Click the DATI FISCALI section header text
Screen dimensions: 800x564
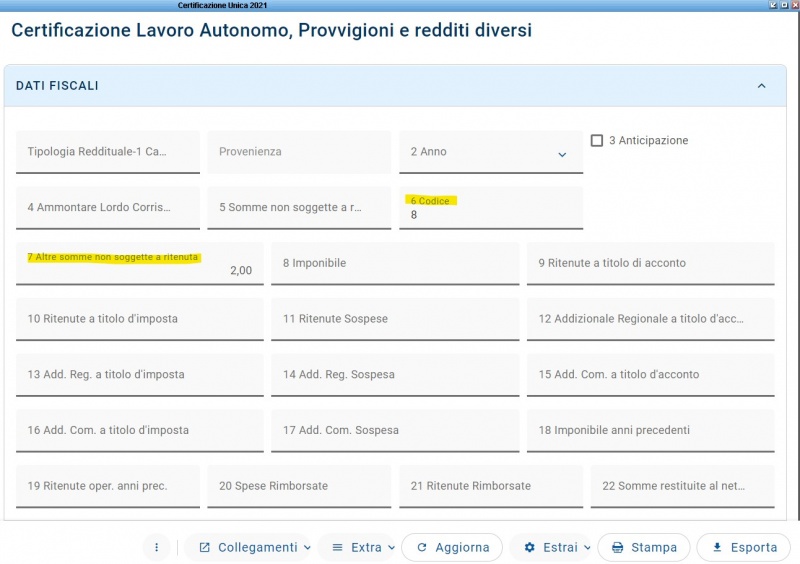57,86
